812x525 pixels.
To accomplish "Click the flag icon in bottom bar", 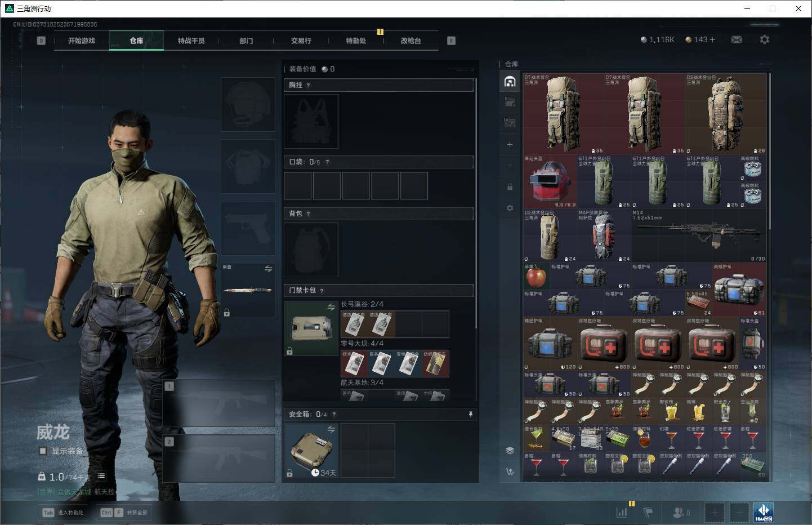I will pos(648,513).
